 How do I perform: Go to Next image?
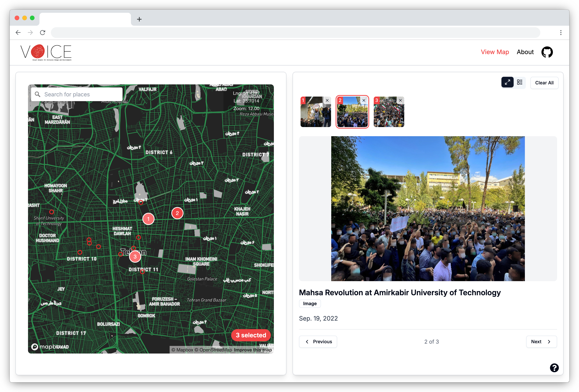point(541,342)
